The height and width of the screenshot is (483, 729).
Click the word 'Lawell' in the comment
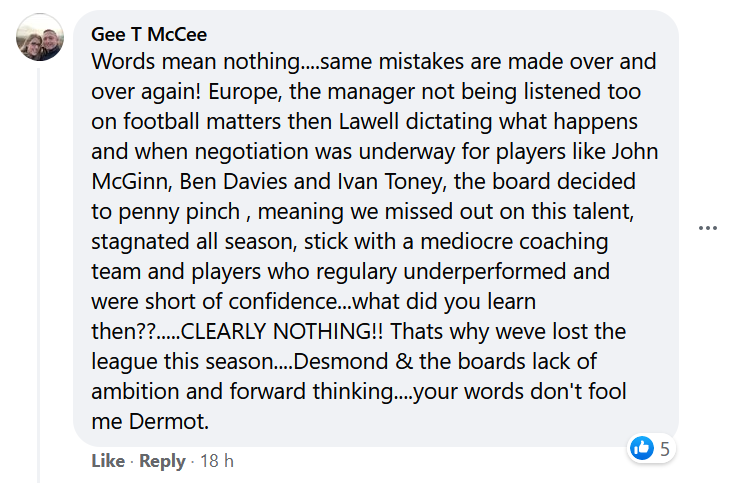369,121
